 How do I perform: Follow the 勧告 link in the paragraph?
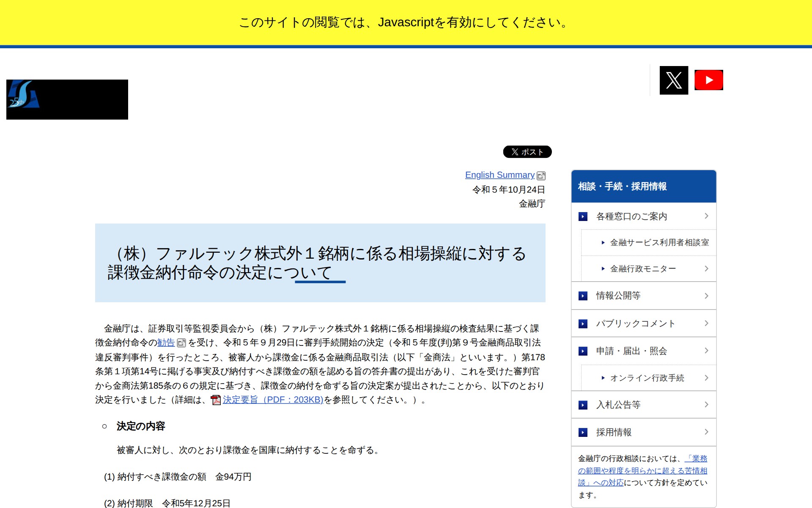166,342
